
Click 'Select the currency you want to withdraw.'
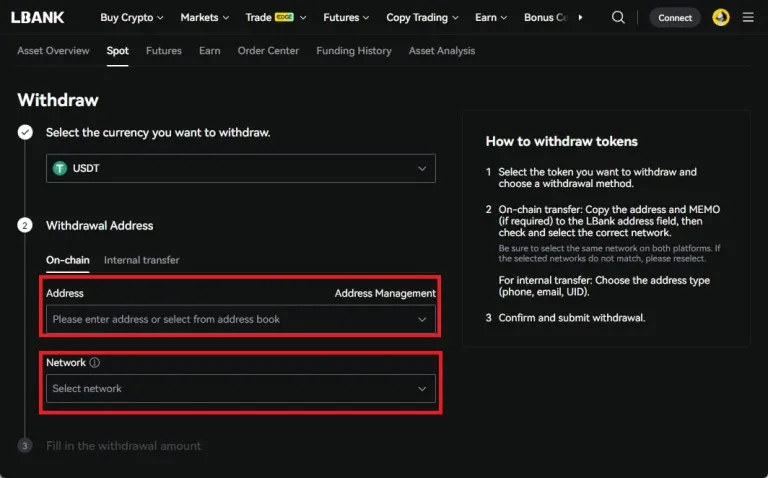(x=158, y=133)
